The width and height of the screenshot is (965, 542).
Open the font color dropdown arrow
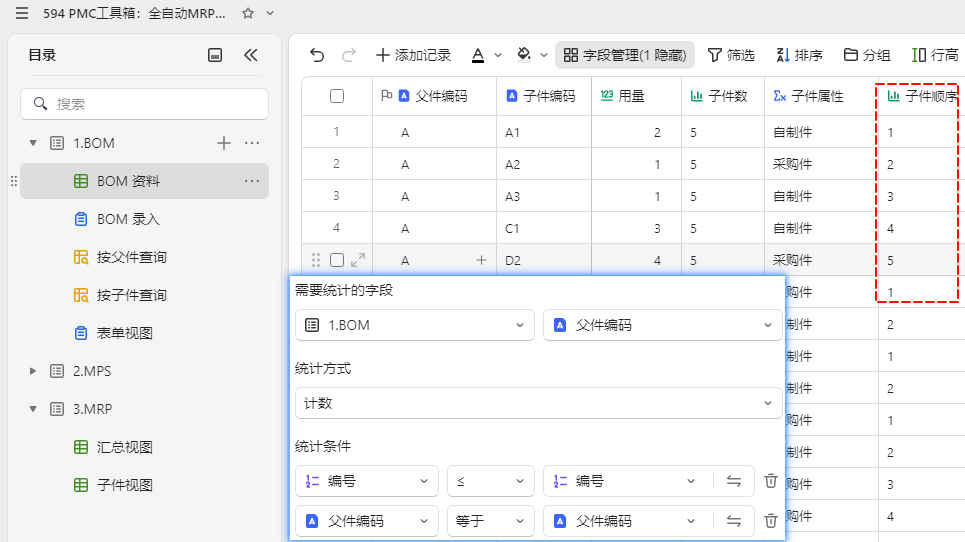click(x=498, y=55)
